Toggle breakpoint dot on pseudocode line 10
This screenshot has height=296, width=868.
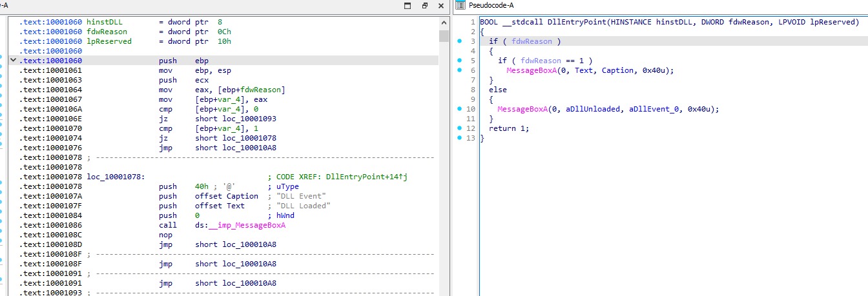459,109
